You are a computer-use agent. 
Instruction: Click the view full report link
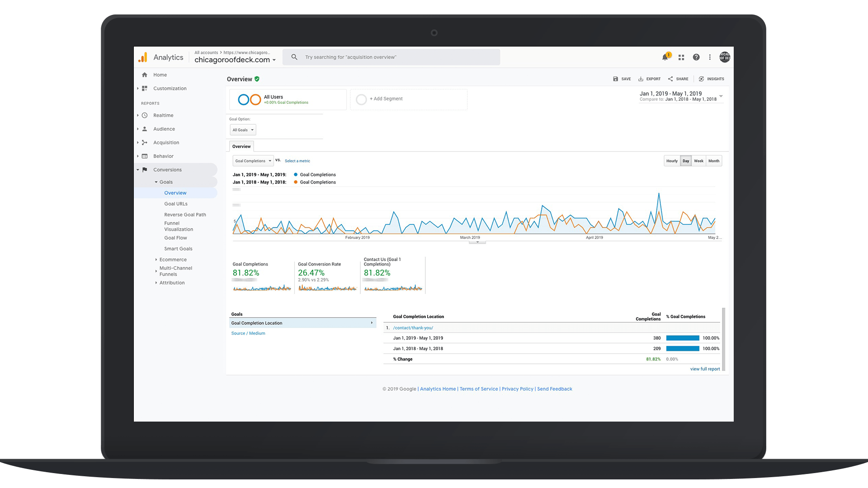click(705, 368)
